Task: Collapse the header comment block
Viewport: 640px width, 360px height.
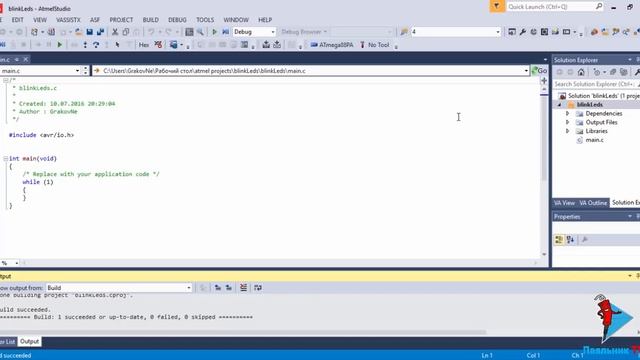Action: click(x=6, y=80)
